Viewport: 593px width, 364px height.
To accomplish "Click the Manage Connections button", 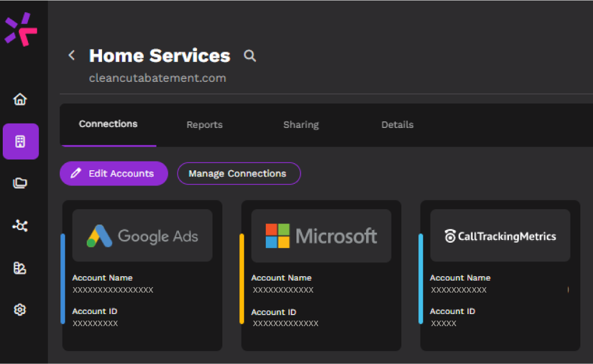I will click(239, 173).
